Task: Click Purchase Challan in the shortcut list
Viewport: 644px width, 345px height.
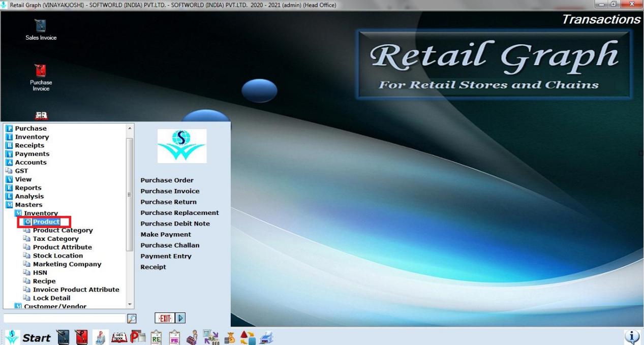Action: [x=170, y=245]
